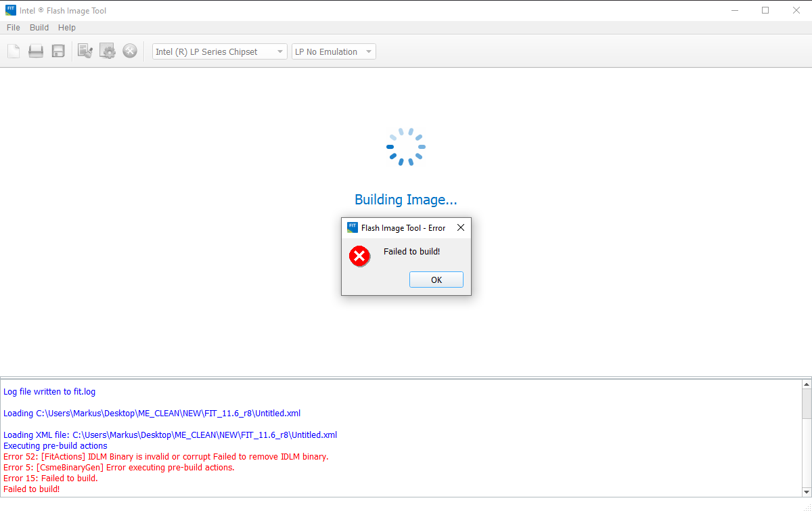Open the Intel (R) LP Series Chipset dropdown
Screen dimensions: 812x511
point(220,51)
